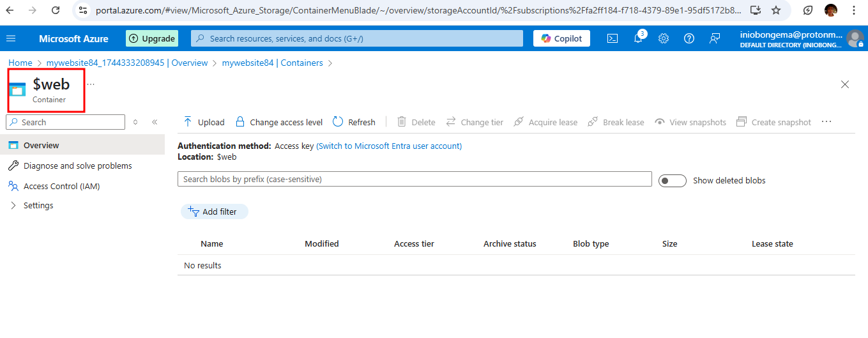Go to the Microsoft Azure home title
This screenshot has height=338, width=868.
(73, 38)
